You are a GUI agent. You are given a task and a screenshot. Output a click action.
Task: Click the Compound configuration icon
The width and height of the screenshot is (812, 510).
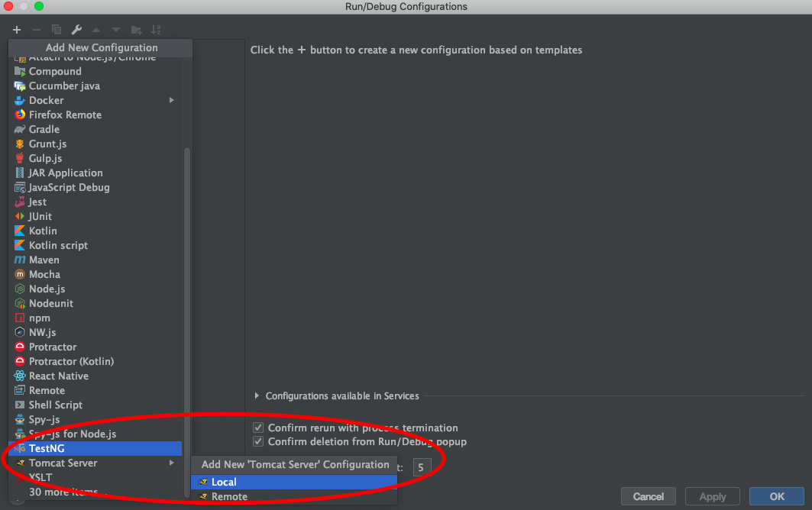coord(20,72)
